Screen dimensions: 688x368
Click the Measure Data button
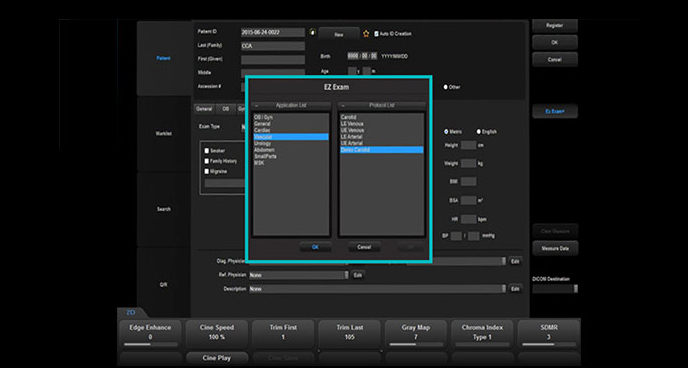pyautogui.click(x=555, y=248)
